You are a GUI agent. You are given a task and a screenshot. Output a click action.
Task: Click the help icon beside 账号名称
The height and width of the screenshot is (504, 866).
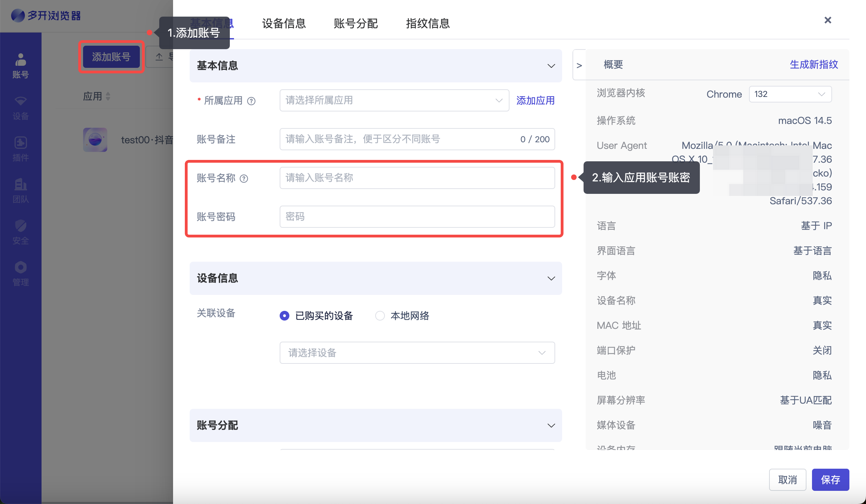(x=244, y=179)
